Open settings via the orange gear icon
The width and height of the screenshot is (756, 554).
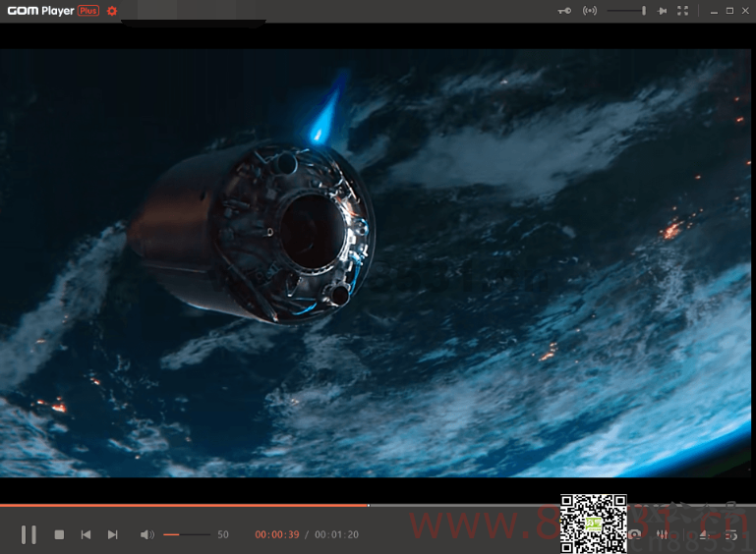point(112,11)
